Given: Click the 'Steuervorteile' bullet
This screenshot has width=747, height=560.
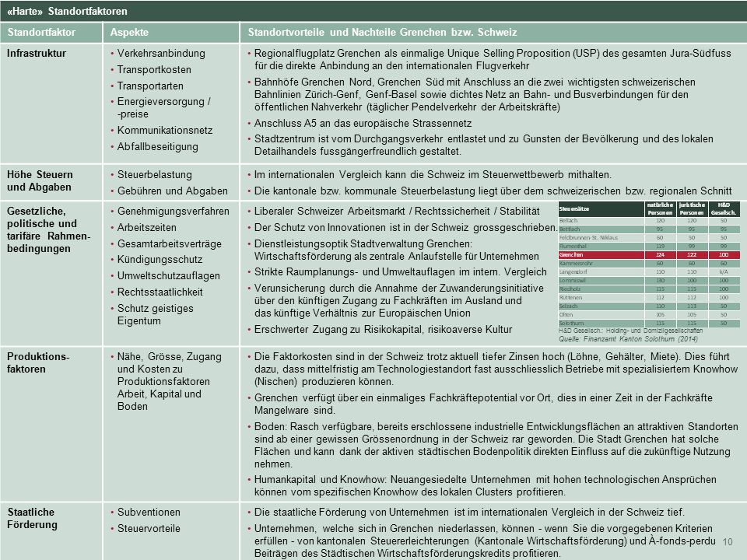Looking at the screenshot, I should pos(149,529).
